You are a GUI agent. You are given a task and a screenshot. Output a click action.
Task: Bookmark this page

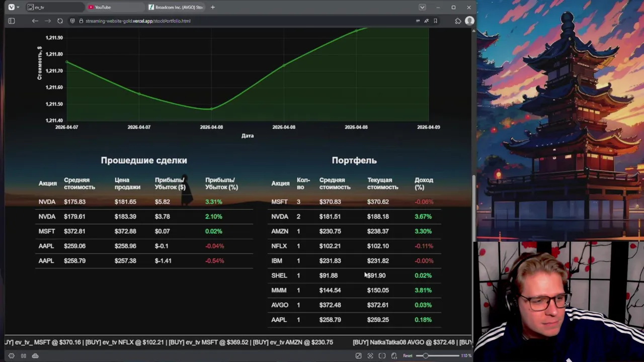tap(435, 21)
